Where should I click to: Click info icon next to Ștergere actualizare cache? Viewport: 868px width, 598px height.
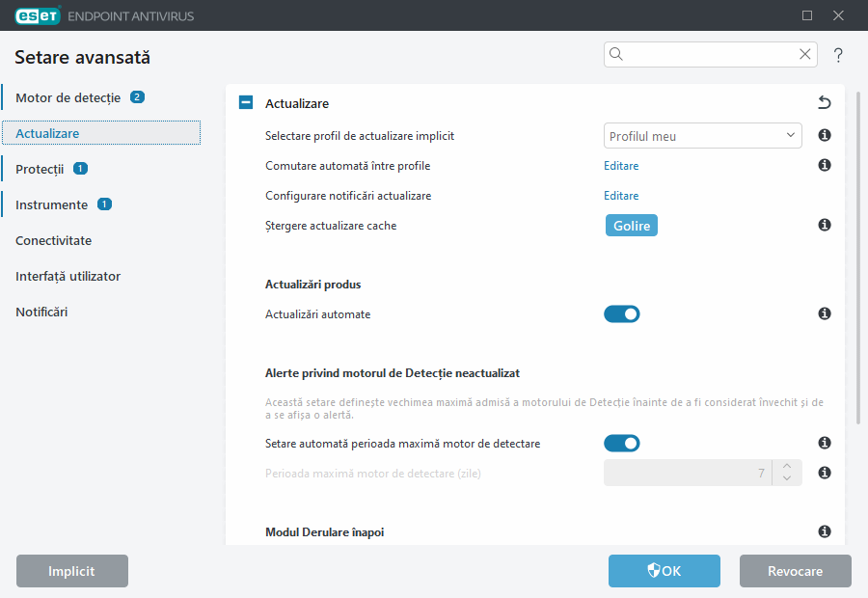825,226
